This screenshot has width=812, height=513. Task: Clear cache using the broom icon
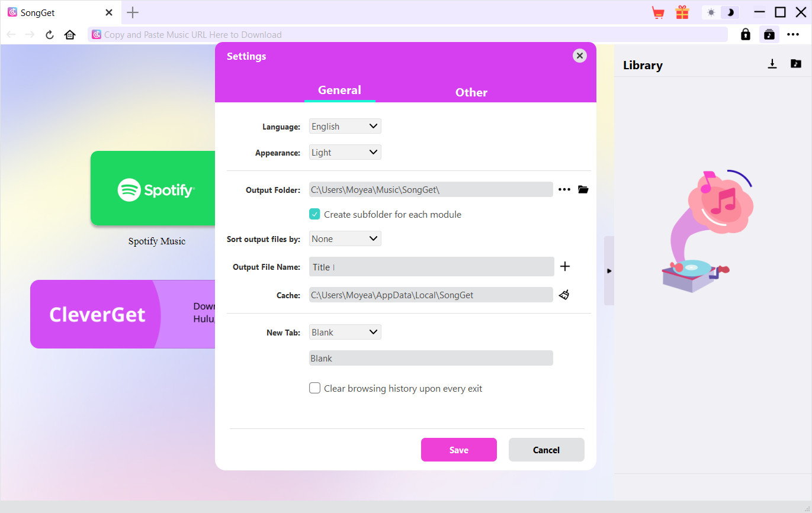click(564, 295)
